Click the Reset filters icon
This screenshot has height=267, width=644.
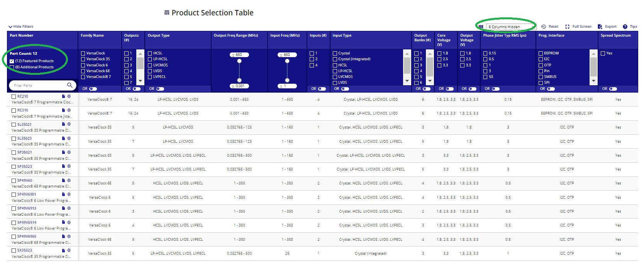tap(544, 27)
